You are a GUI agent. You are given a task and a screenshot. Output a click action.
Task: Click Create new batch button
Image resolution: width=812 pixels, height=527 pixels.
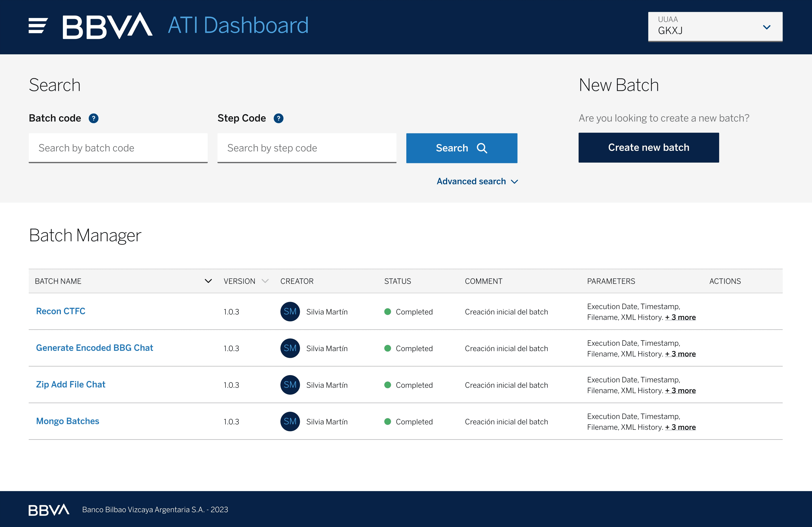tap(648, 148)
